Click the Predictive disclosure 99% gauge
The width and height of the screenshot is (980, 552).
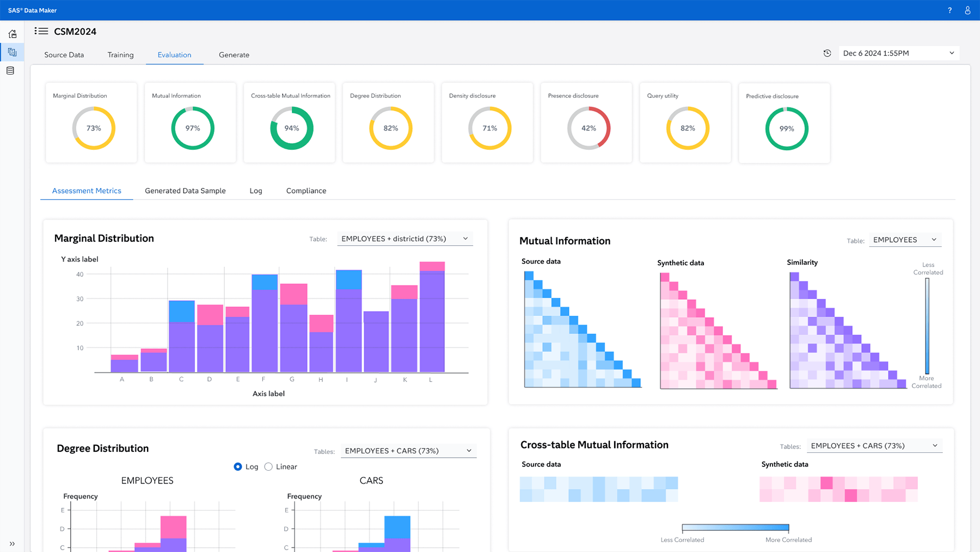pos(786,128)
